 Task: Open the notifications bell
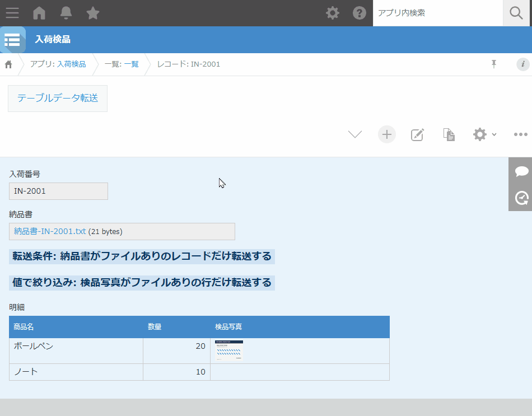tap(66, 13)
